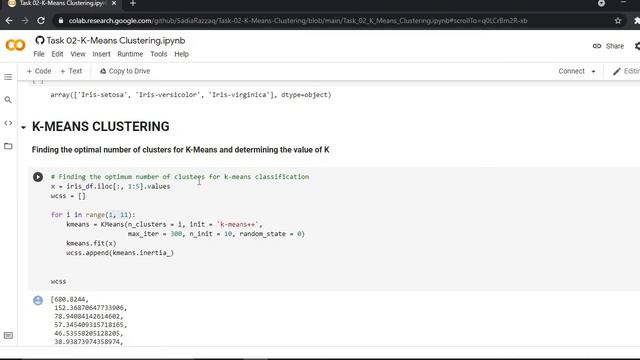Click Copy to Drive
640x360 pixels.
(x=125, y=71)
